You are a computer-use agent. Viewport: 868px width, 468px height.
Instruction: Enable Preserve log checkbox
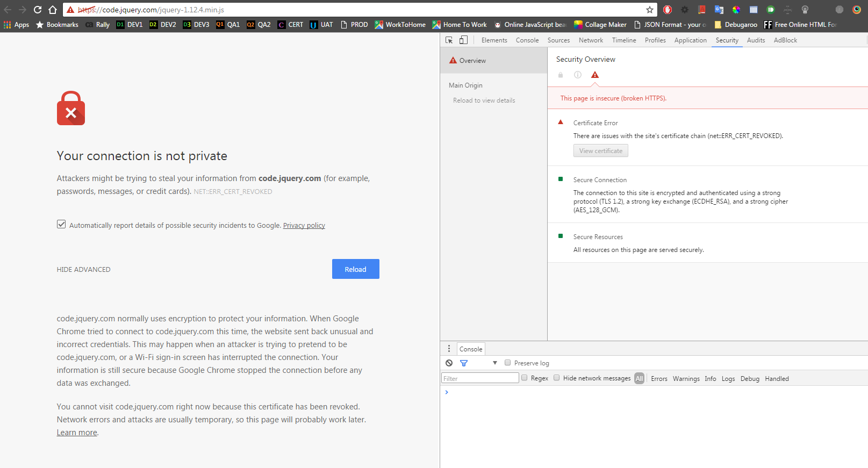coord(507,363)
